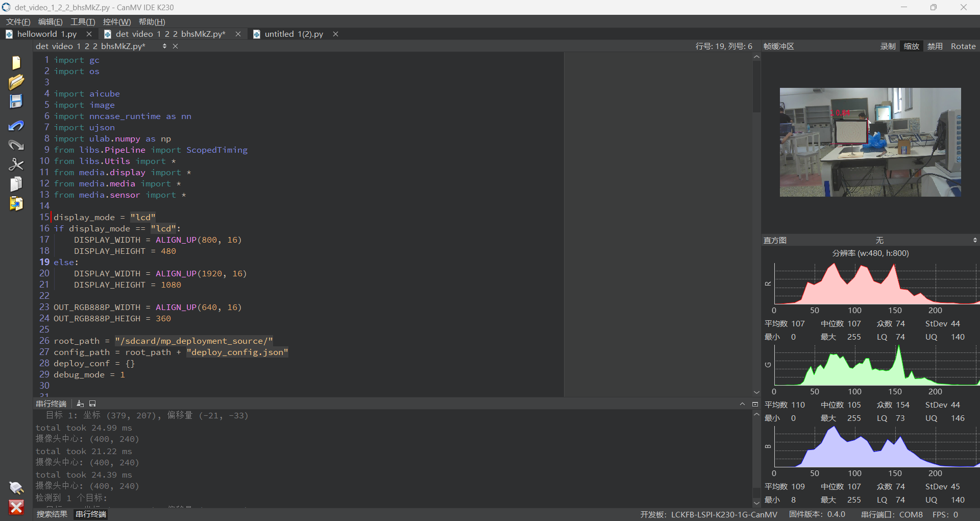Switch to det_video_1_2_2_bhsMkZ.py tab
This screenshot has width=980, height=521.
point(170,34)
